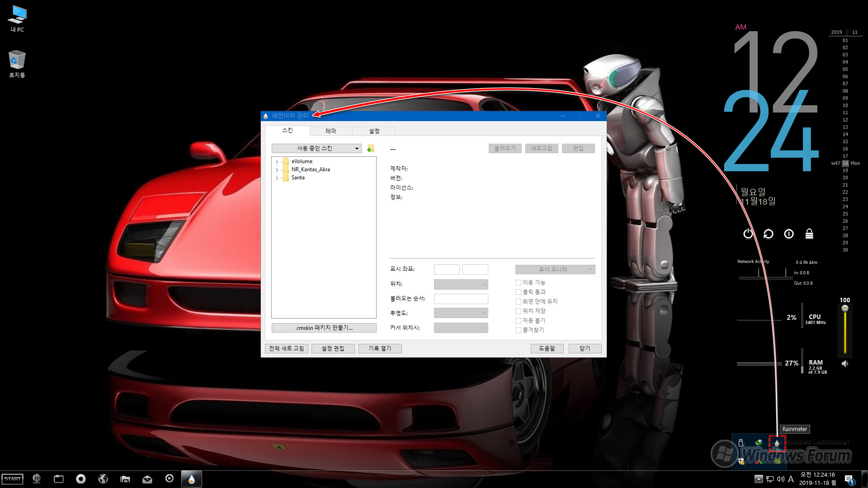Viewport: 868px width, 488px height.
Task: Click the 기록 열기 button
Action: 380,348
